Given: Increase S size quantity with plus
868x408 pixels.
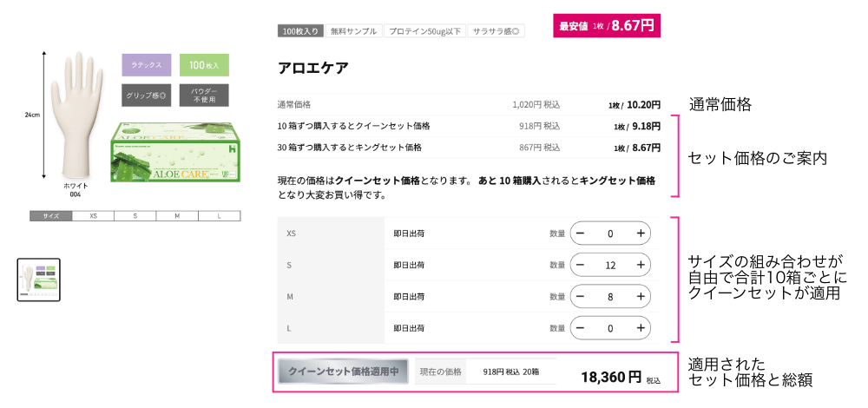Looking at the screenshot, I should pyautogui.click(x=641, y=265).
